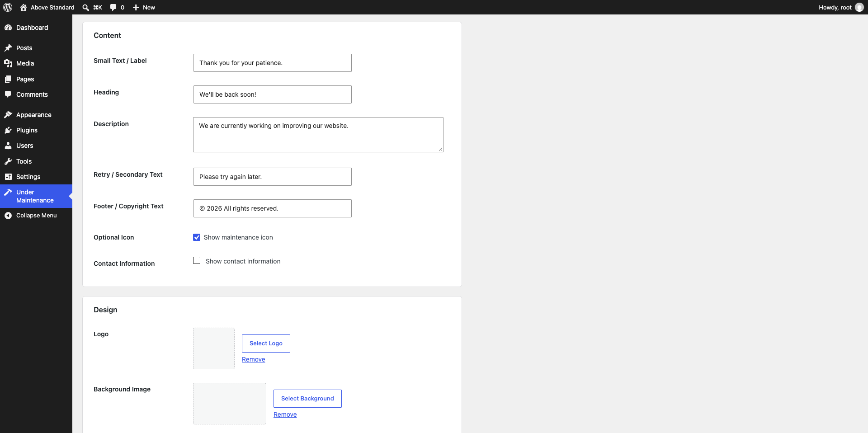Go to the Settings menu
Viewport: 868px width, 433px height.
pos(36,177)
